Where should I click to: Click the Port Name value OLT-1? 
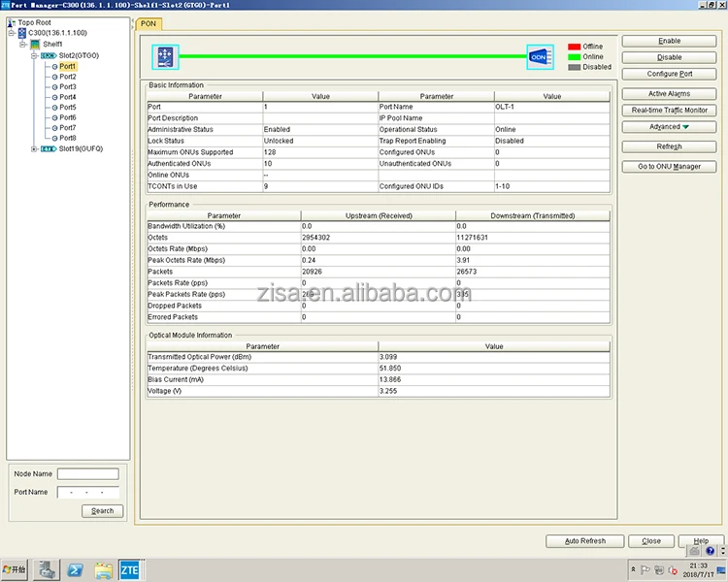point(505,107)
